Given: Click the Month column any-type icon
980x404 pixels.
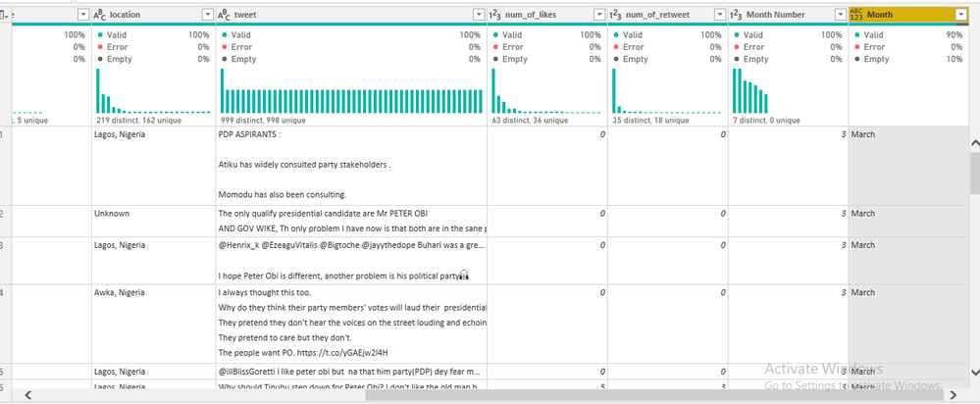Looking at the screenshot, I should point(855,15).
